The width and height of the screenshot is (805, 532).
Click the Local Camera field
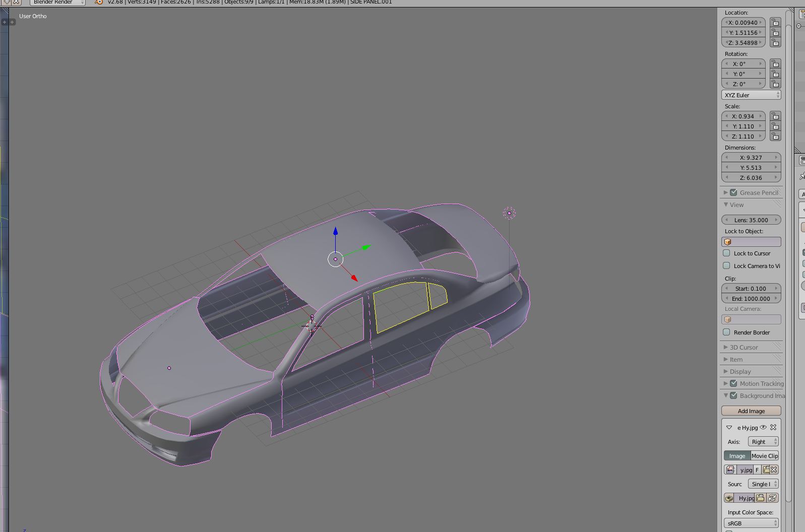pyautogui.click(x=751, y=319)
